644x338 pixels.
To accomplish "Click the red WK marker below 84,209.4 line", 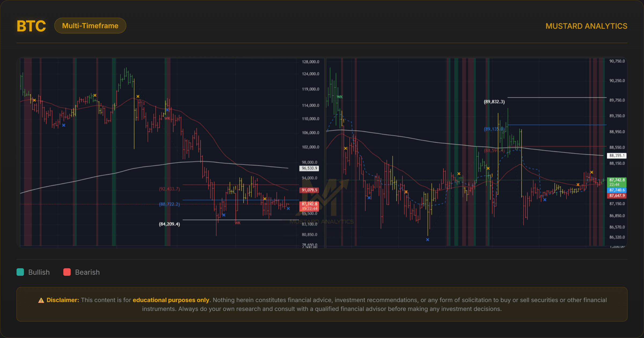I will point(237,223).
